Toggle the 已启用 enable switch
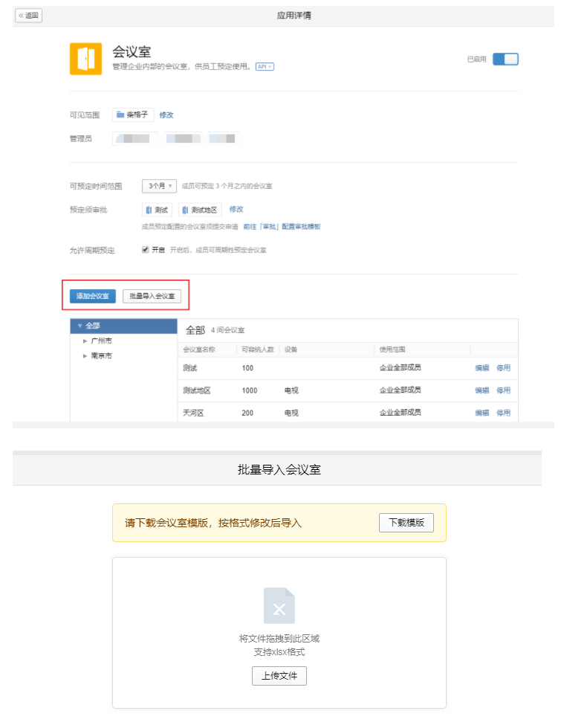Viewport: 564px width, 728px height. coord(505,59)
